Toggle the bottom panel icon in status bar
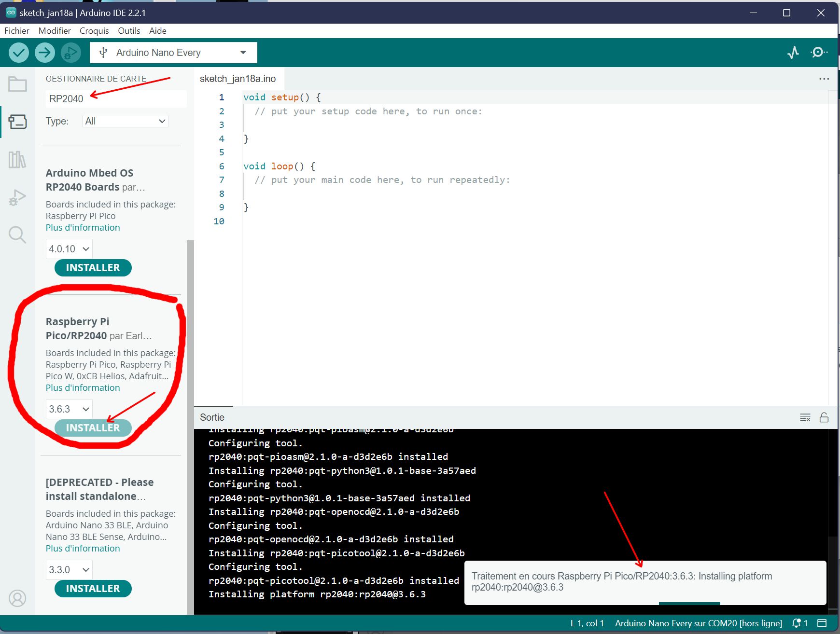Image resolution: width=840 pixels, height=634 pixels. (x=822, y=623)
